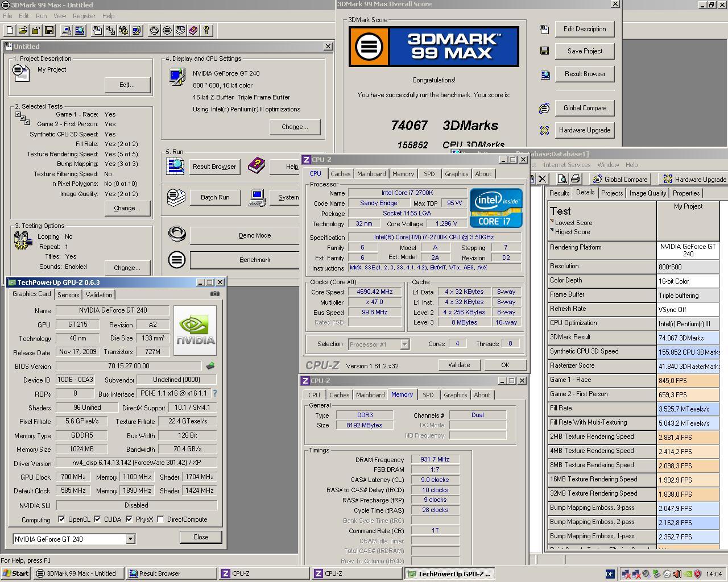The height and width of the screenshot is (582, 728).
Task: Switch to SPD tab in lower CPU-Z window
Action: click(428, 395)
